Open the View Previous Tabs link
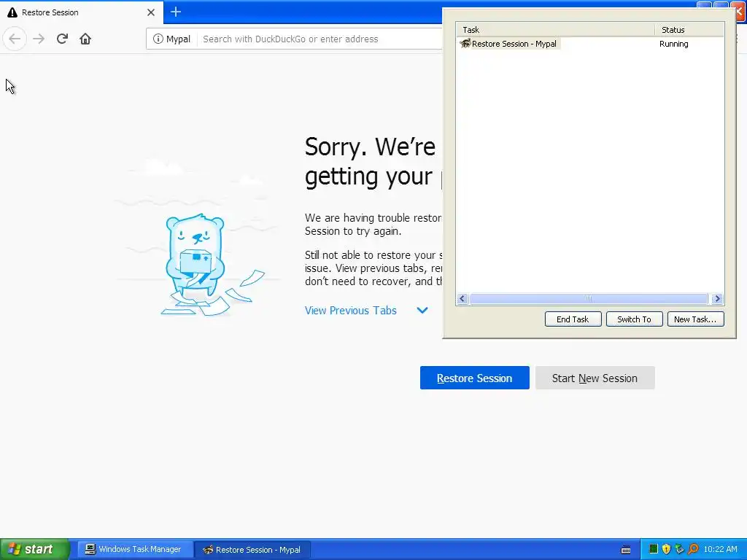Image resolution: width=747 pixels, height=560 pixels. point(351,311)
